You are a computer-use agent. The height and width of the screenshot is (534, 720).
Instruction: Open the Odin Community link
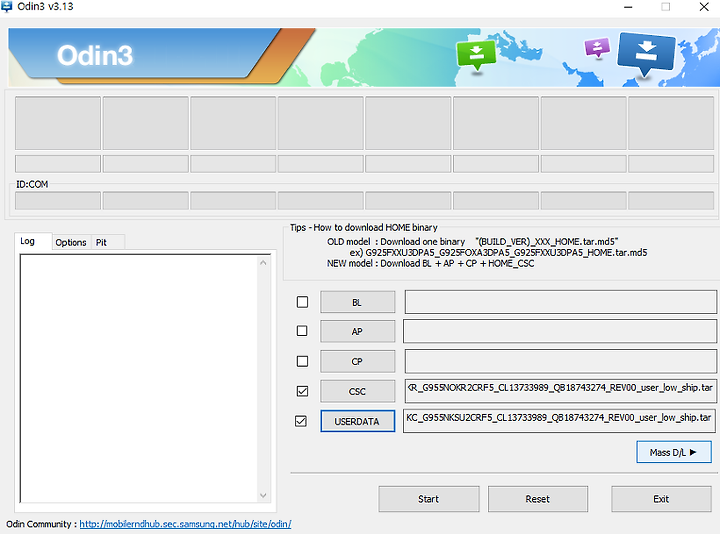coord(185,524)
